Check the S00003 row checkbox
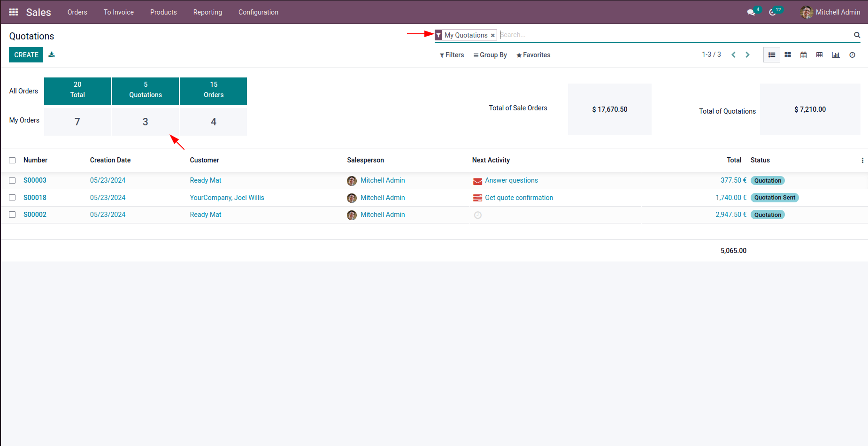 click(12, 181)
